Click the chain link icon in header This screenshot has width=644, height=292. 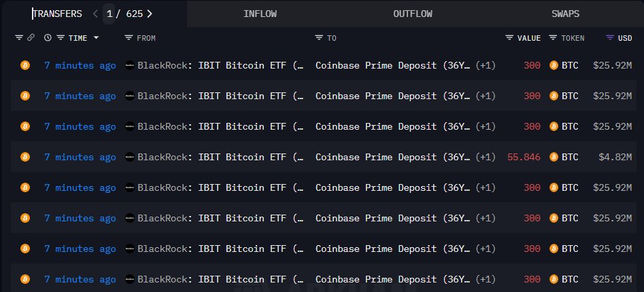pyautogui.click(x=31, y=38)
